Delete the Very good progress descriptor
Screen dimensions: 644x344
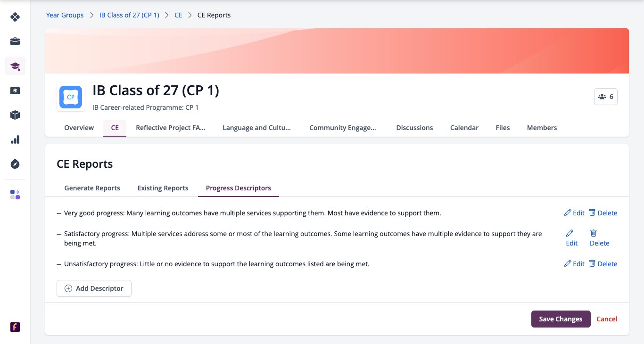pos(603,213)
